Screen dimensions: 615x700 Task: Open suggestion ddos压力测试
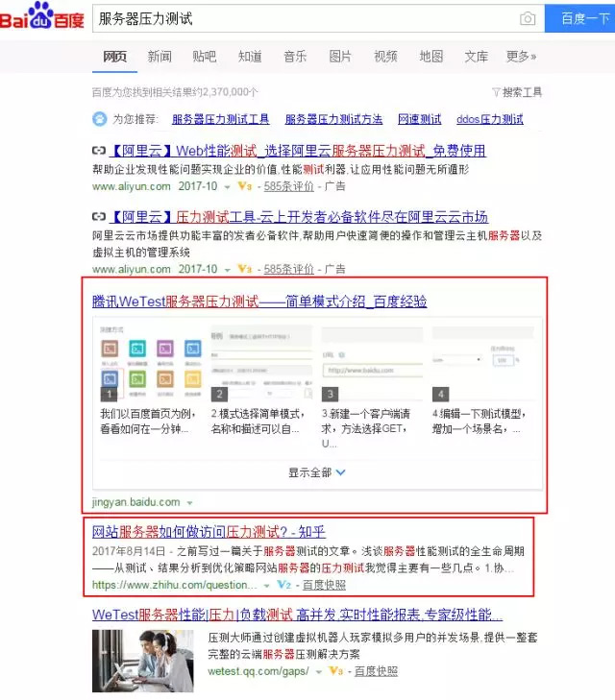[x=490, y=119]
